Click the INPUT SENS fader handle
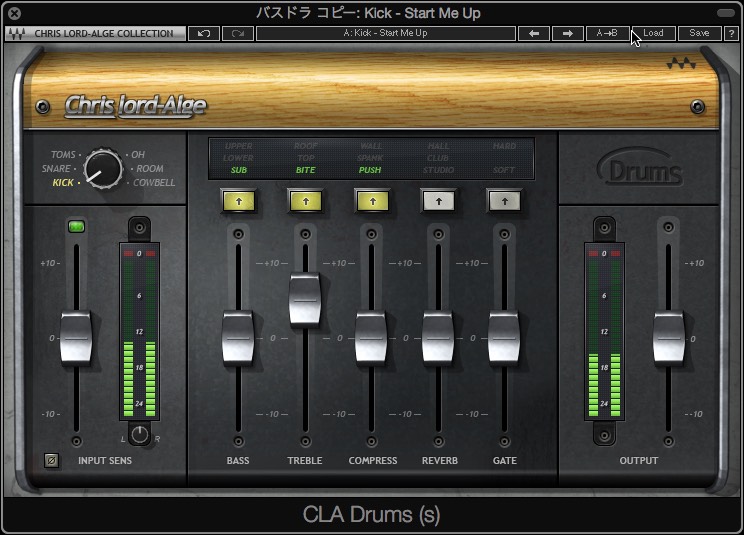The width and height of the screenshot is (744, 535). (76, 338)
